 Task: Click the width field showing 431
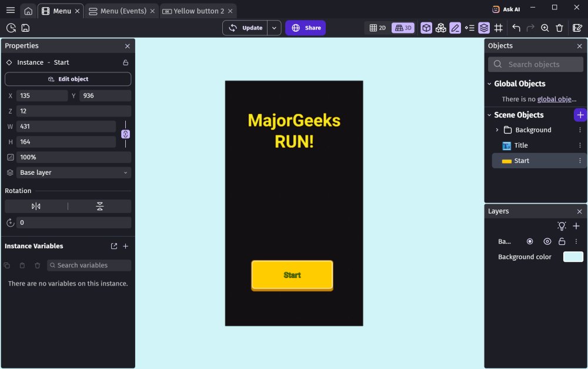(x=66, y=127)
